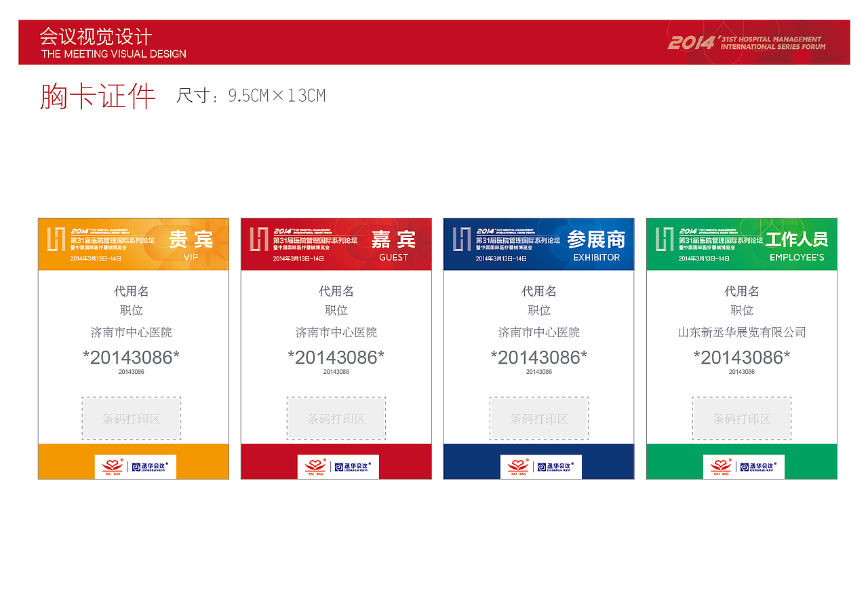Click the 会议视觉设计 header title
868x614 pixels.
click(x=96, y=36)
